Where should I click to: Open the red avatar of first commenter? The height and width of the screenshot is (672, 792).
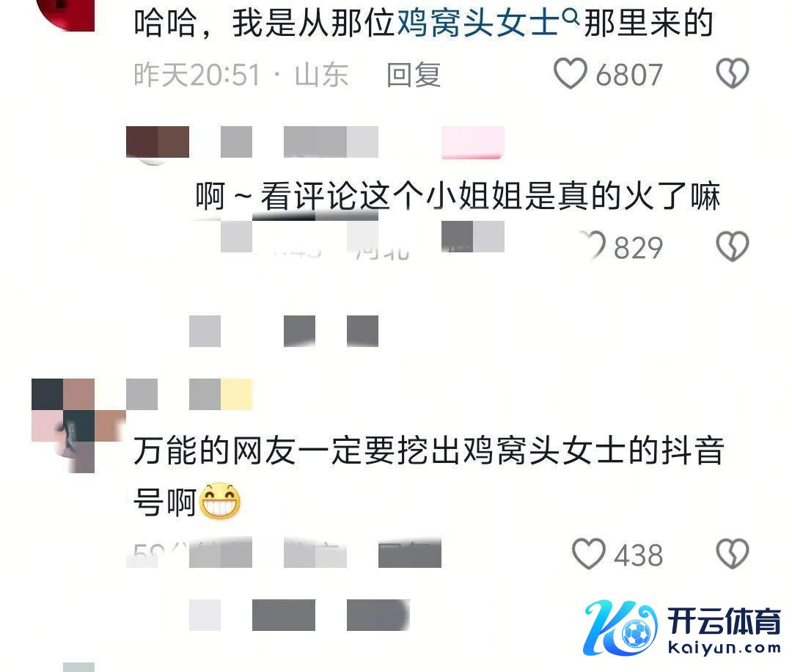point(66,14)
